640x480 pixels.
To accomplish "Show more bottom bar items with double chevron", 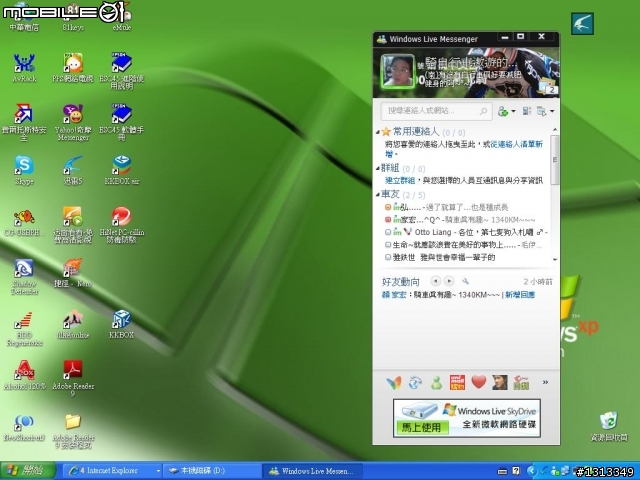I will [x=545, y=382].
